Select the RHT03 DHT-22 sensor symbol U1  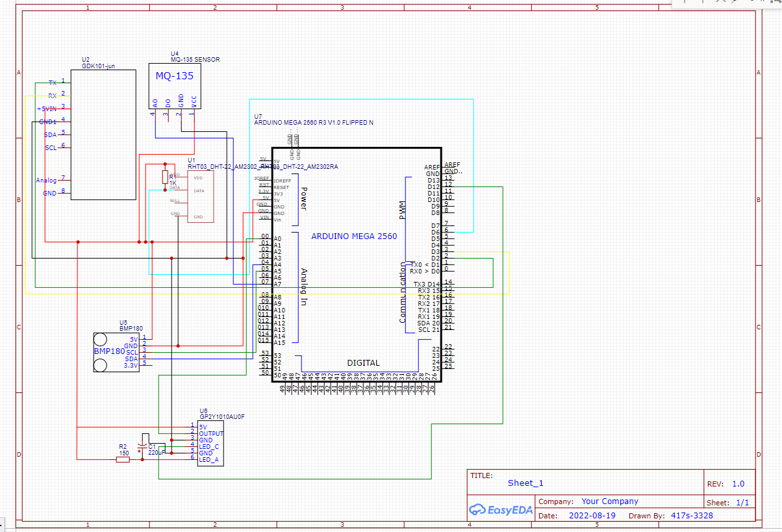click(200, 197)
